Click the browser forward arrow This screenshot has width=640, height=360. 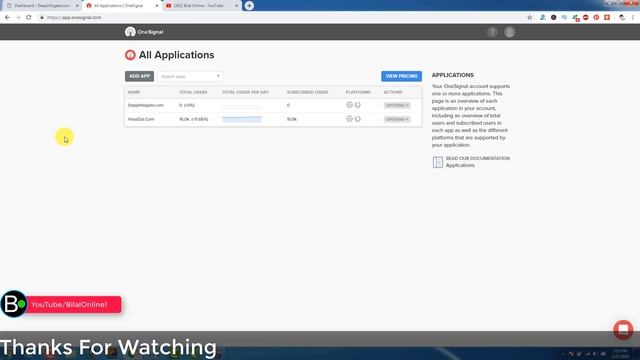point(18,18)
